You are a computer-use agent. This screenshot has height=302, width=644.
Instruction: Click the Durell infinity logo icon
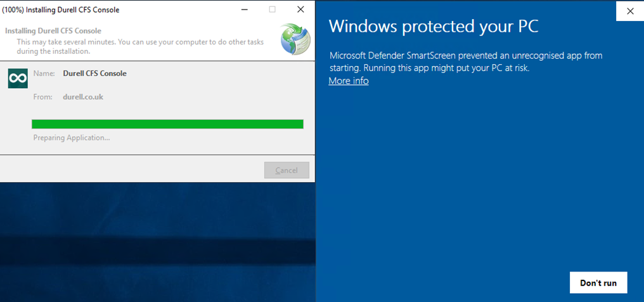[x=18, y=79]
